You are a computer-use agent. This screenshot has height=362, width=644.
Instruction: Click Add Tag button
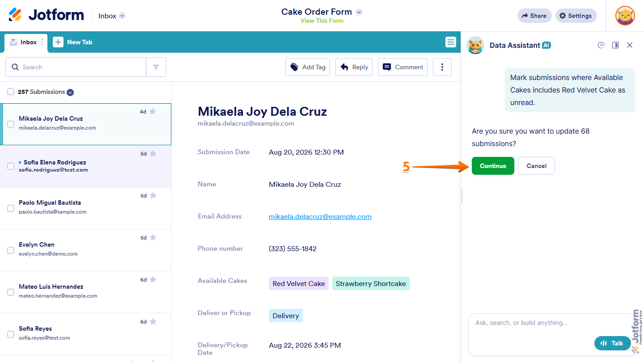[308, 67]
